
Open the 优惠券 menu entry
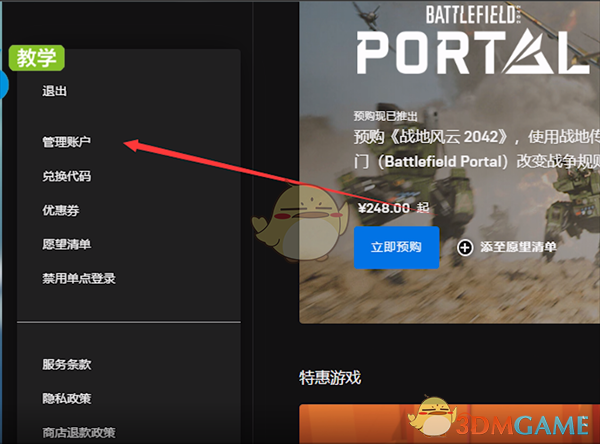60,210
